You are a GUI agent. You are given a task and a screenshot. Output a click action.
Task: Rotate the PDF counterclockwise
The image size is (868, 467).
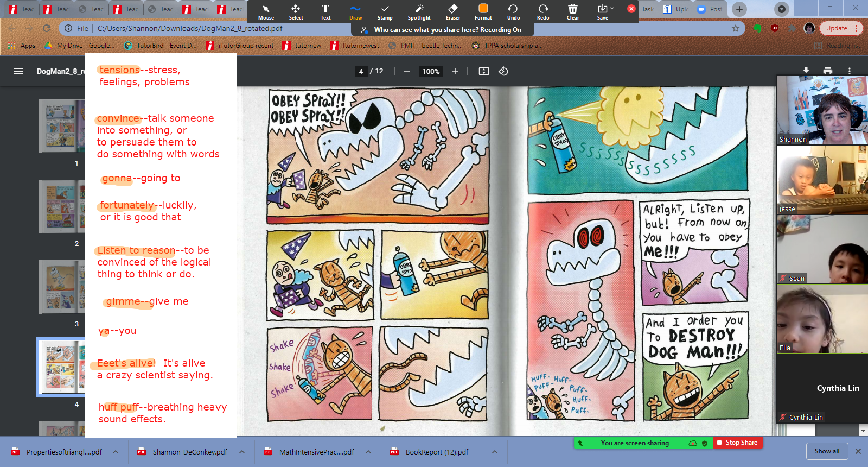[503, 71]
